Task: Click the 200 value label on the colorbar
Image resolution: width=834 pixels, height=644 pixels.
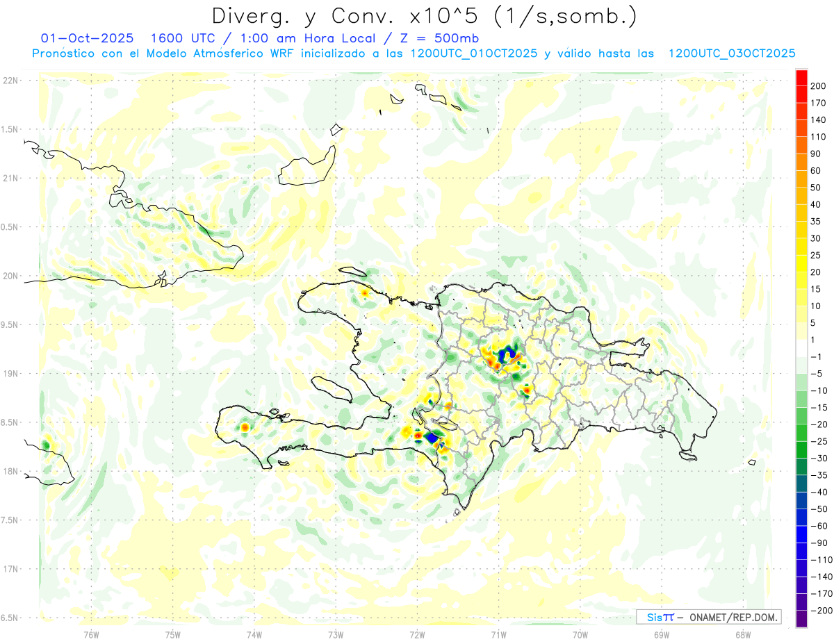Action: pos(817,86)
